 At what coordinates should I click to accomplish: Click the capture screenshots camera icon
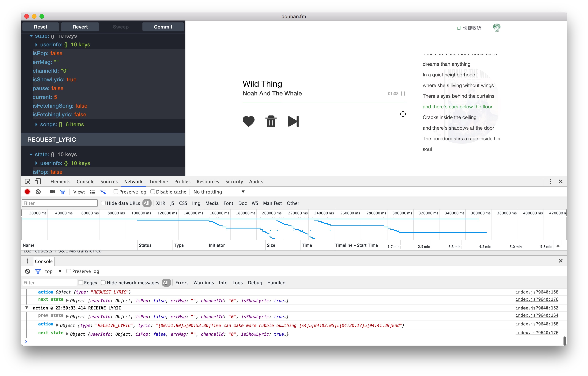pos(52,192)
